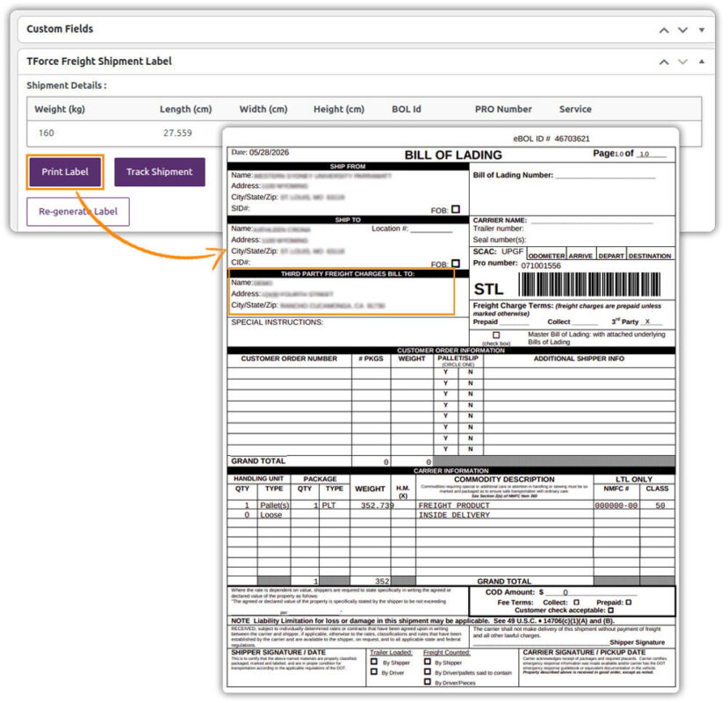Check By Driver/pallets said to contain box
This screenshot has width=728, height=703.
[427, 671]
